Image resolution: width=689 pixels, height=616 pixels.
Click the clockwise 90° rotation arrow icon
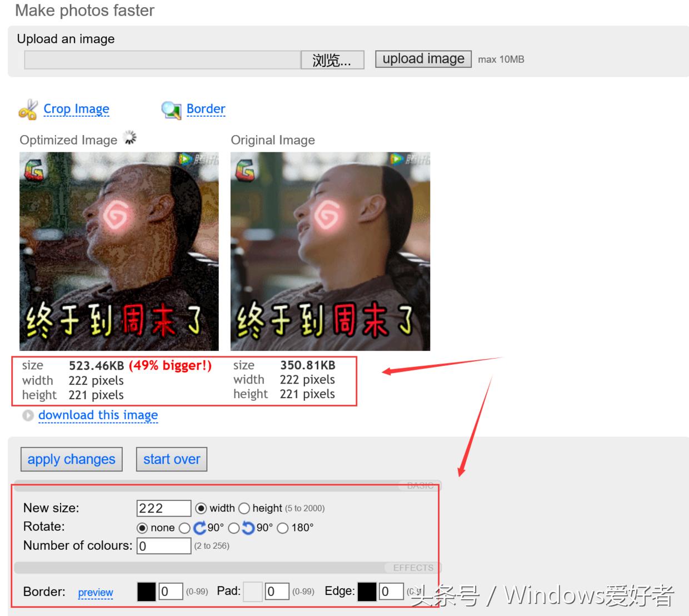(199, 528)
